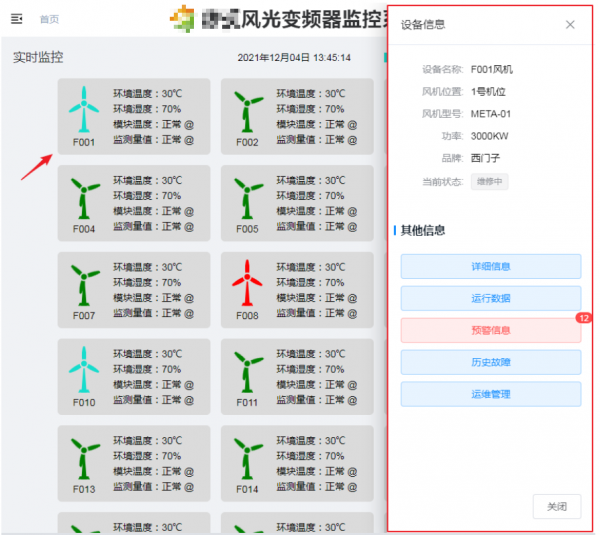600x535 pixels.
Task: Click the date time 2021年12月04日 text
Action: 294,58
